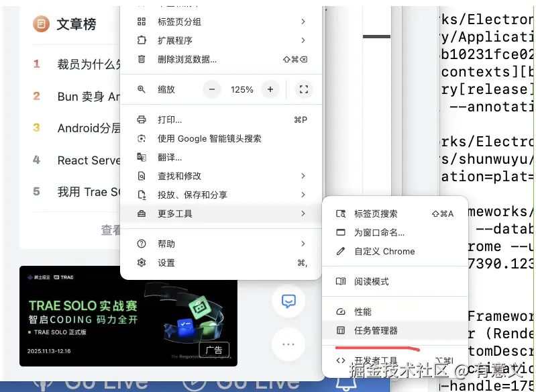Viewport: 536px width, 392px height.
Task: Open 帮助 help menu item
Action: pyautogui.click(x=221, y=244)
